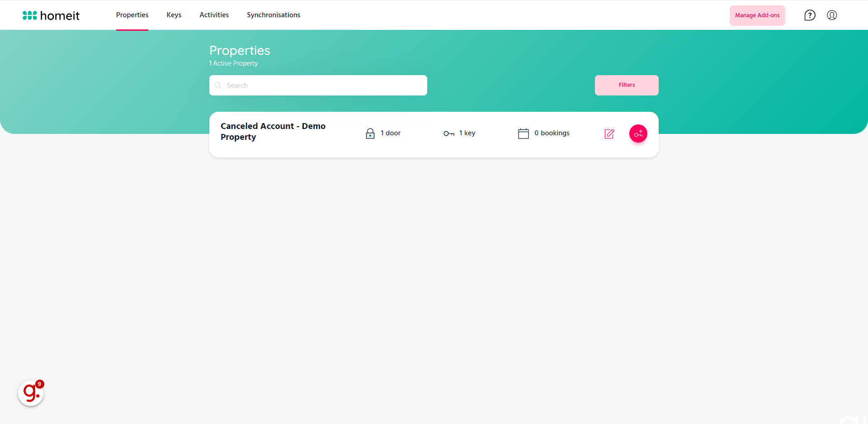
Task: Switch to the Properties tab
Action: click(x=132, y=15)
